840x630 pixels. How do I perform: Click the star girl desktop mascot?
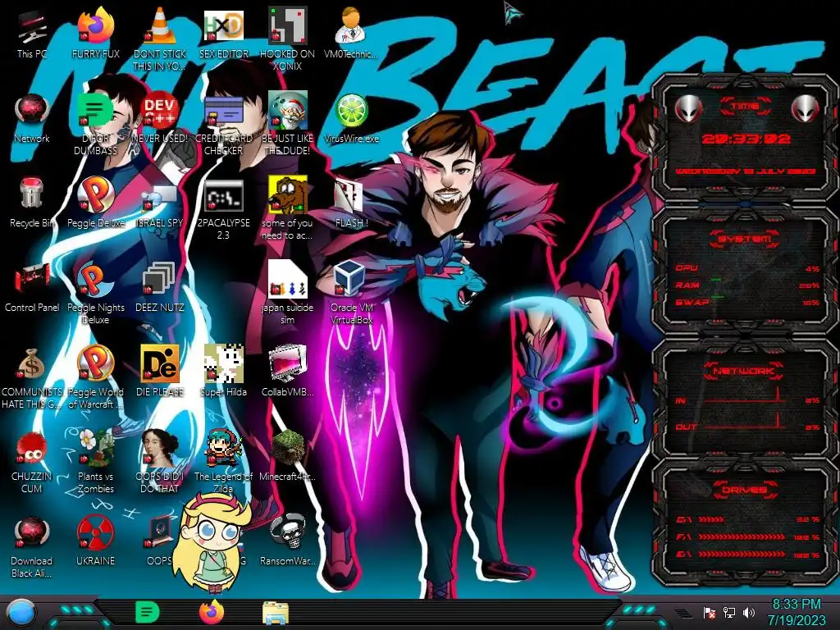pyautogui.click(x=214, y=544)
